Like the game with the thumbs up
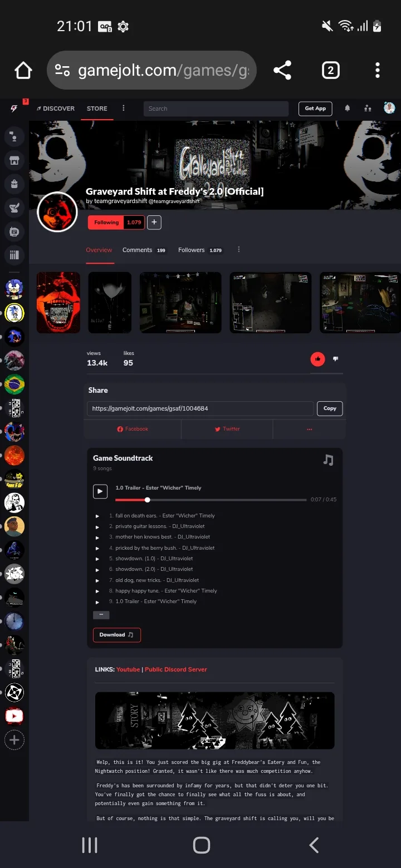Image resolution: width=401 pixels, height=868 pixels. (x=317, y=359)
